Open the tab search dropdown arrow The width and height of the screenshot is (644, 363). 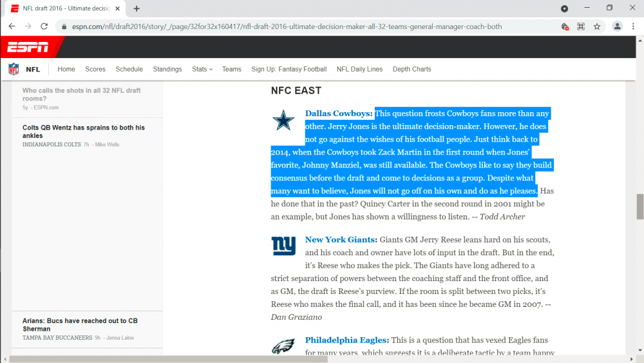point(564,8)
